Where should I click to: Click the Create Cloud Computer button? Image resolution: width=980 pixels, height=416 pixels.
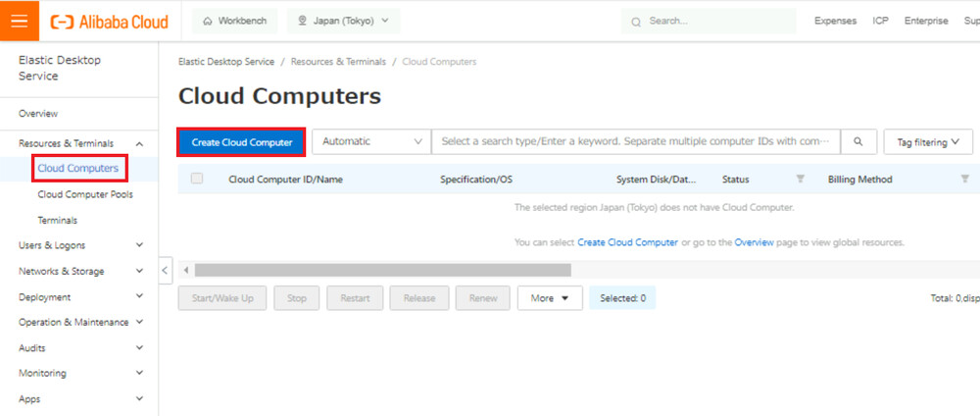pos(242,142)
